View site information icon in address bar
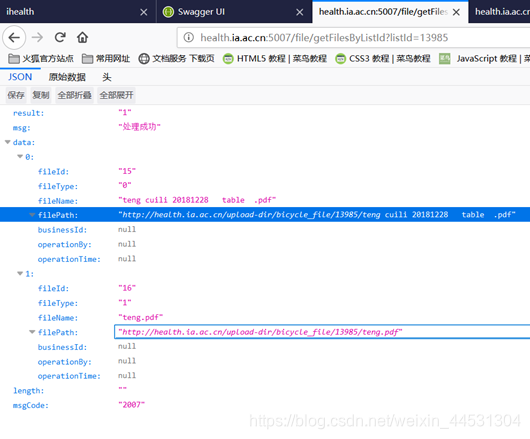Viewport: 530px width, 439px height. point(189,38)
